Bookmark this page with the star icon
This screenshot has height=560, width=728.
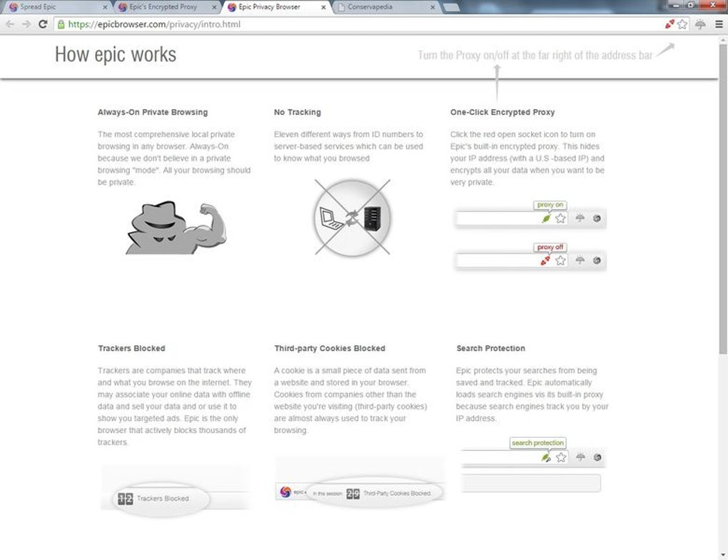pos(682,24)
